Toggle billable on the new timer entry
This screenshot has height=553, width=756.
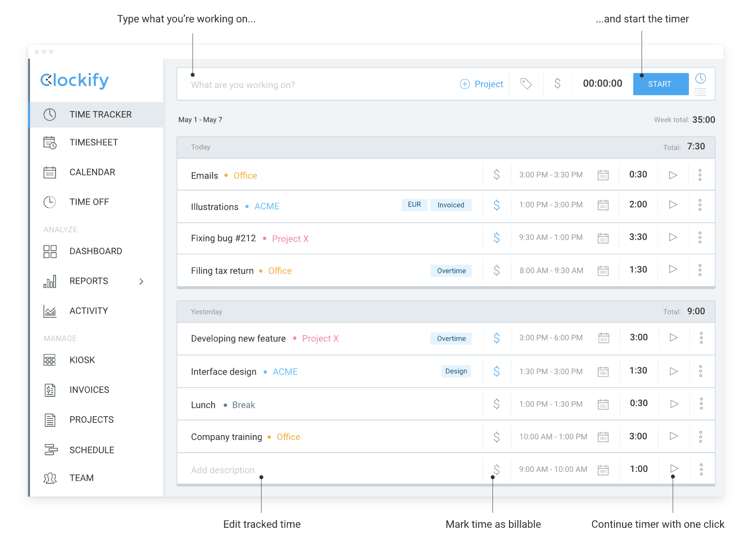point(558,84)
